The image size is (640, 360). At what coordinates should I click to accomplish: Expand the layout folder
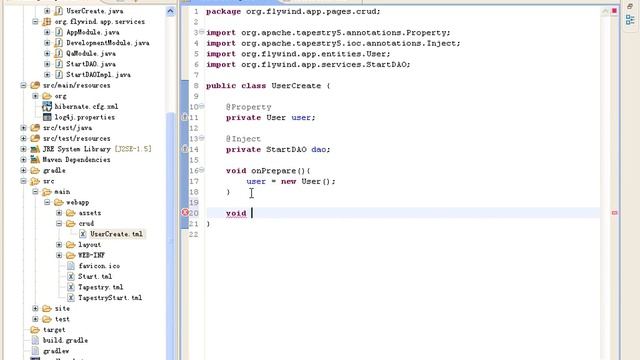(59, 244)
